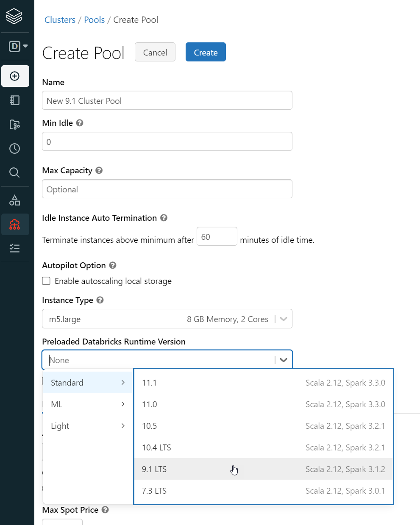Expand the ML runtime submenu
Image resolution: width=420 pixels, height=525 pixels.
pos(88,404)
